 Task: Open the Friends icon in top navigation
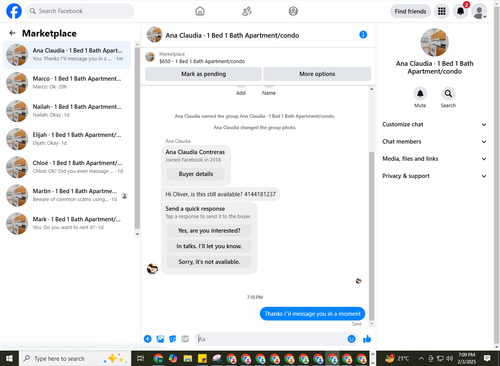click(247, 11)
